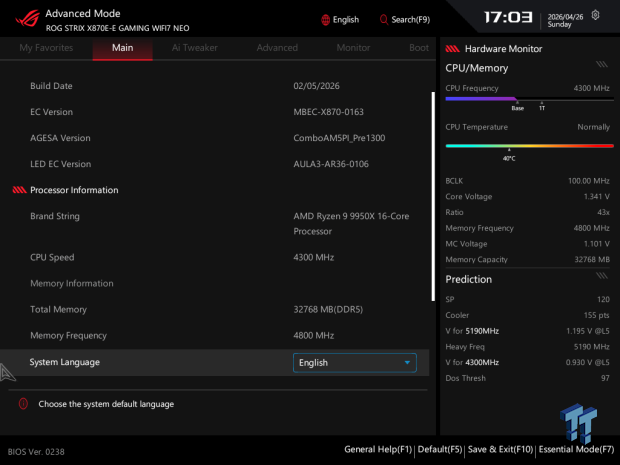Click the Processor Information heading
The width and height of the screenshot is (620, 465).
point(74,190)
